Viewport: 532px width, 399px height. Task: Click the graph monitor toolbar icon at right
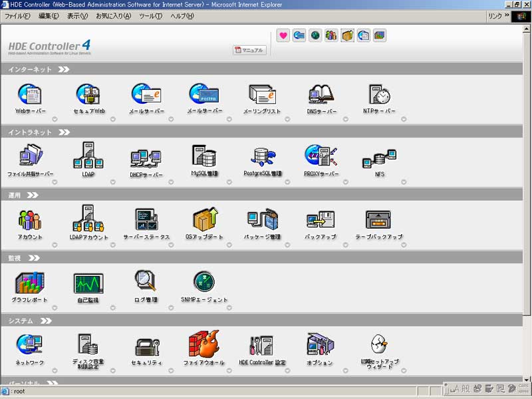(x=380, y=35)
